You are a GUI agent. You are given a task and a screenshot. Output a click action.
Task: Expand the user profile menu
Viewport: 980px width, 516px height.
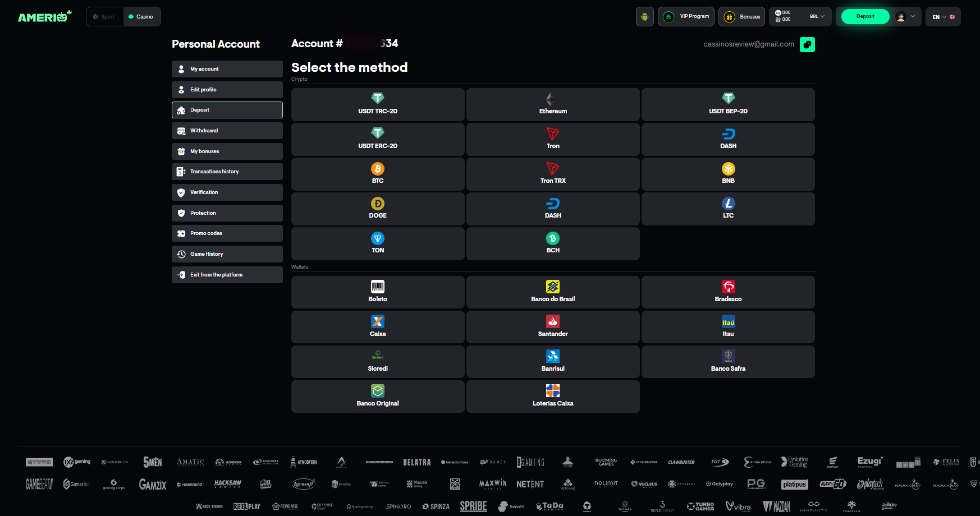[x=905, y=16]
